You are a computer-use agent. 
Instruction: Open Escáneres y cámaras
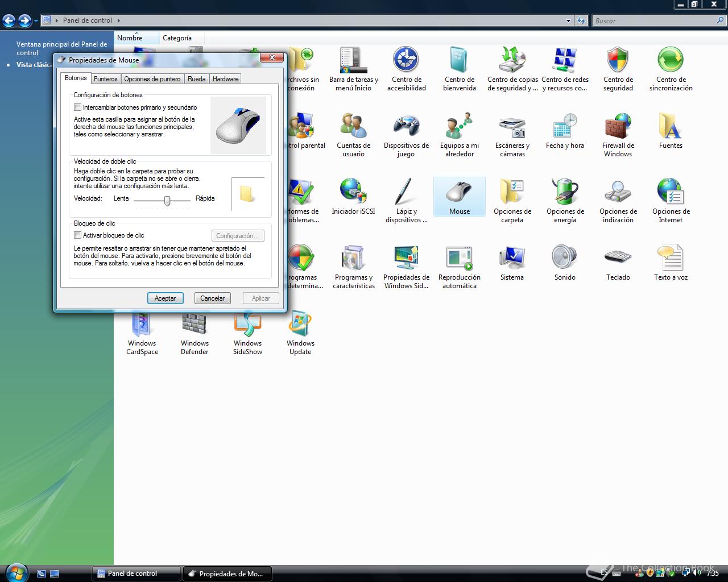(x=512, y=135)
